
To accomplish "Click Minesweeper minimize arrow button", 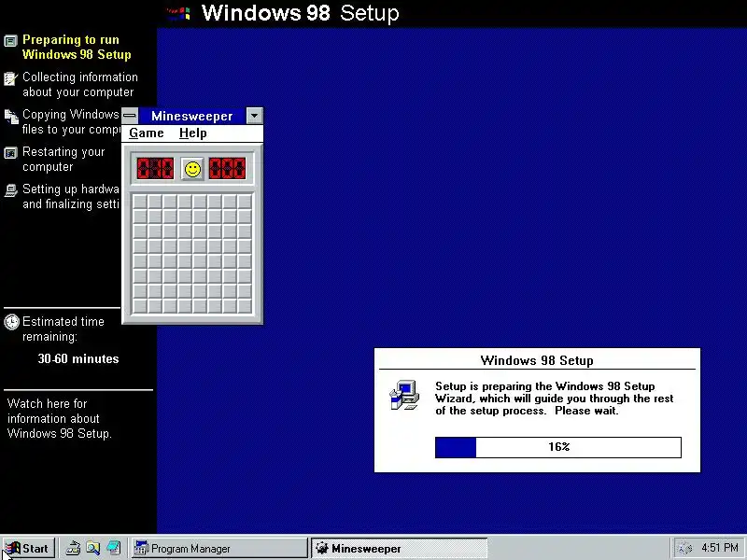I will click(x=254, y=116).
